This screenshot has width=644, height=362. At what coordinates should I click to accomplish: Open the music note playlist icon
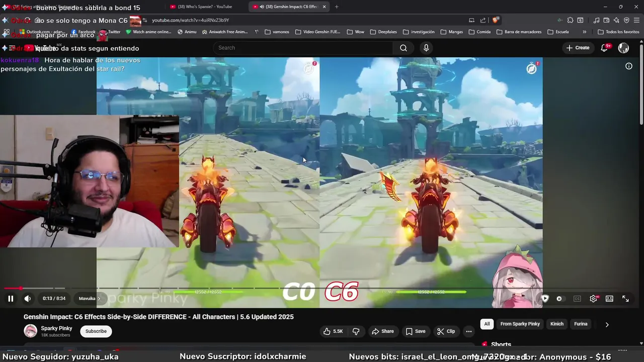pos(596,20)
